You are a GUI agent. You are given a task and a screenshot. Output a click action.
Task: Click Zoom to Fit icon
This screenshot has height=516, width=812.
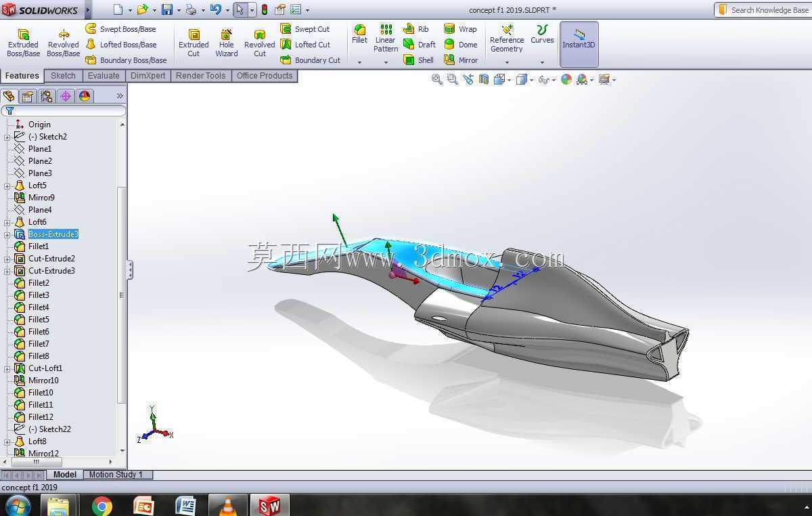click(437, 79)
